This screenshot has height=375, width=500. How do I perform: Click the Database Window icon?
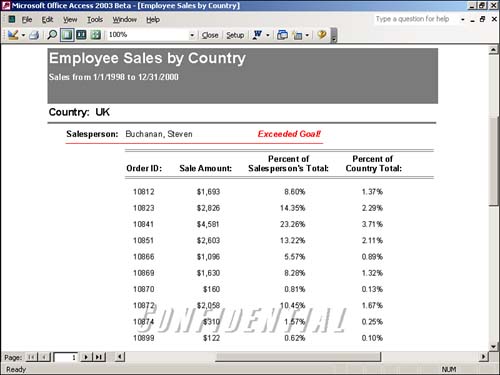pos(282,35)
